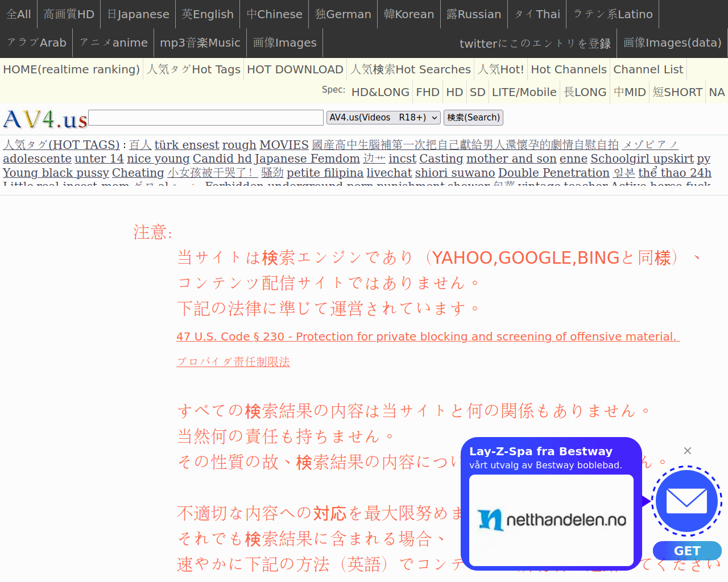Click the netthandelen.no ad image
Screen dimensions: 728x582
[551, 520]
